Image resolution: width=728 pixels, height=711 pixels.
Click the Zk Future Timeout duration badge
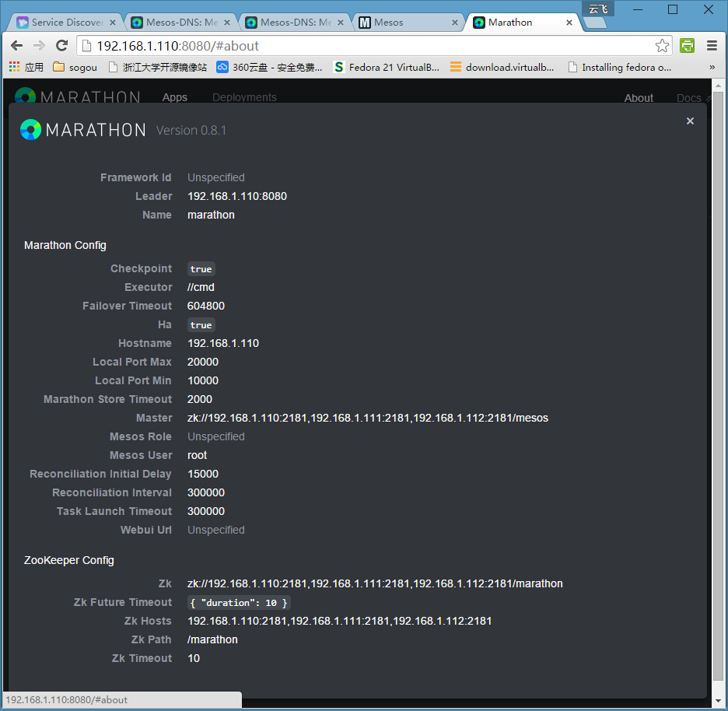(239, 603)
